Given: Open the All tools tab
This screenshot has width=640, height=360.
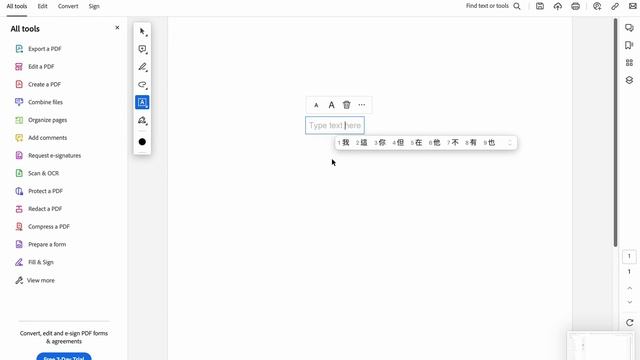Looking at the screenshot, I should (x=17, y=6).
